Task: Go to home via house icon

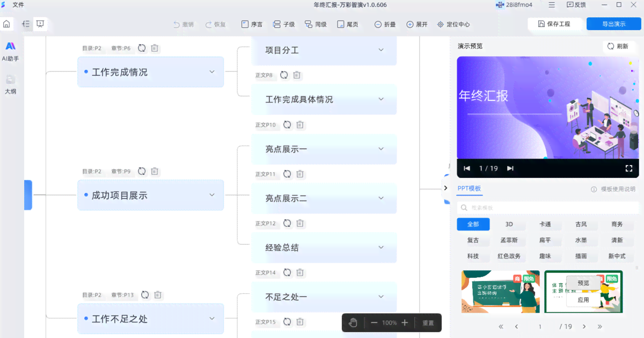Action: (x=6, y=24)
